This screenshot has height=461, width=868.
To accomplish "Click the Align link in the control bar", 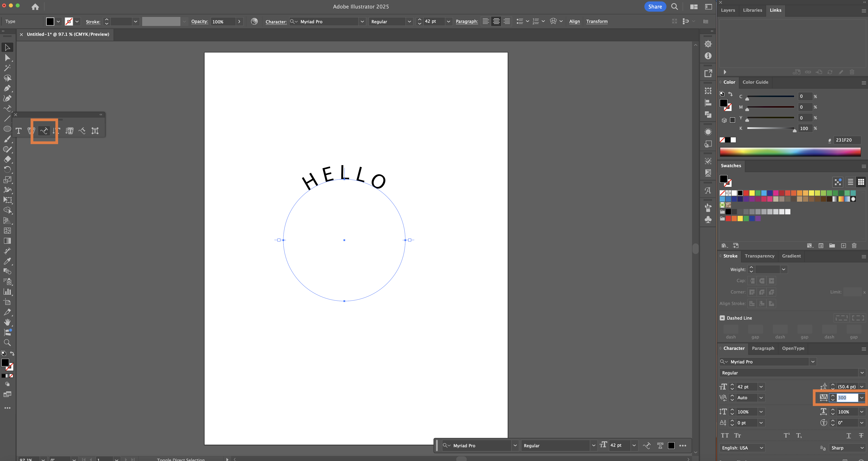I will pos(574,21).
